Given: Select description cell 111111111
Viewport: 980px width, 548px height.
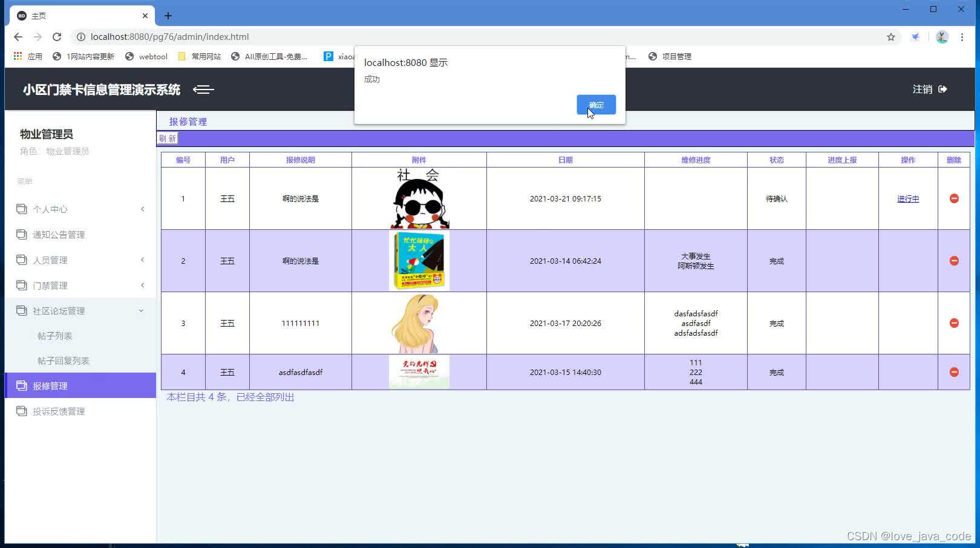Looking at the screenshot, I should (301, 323).
